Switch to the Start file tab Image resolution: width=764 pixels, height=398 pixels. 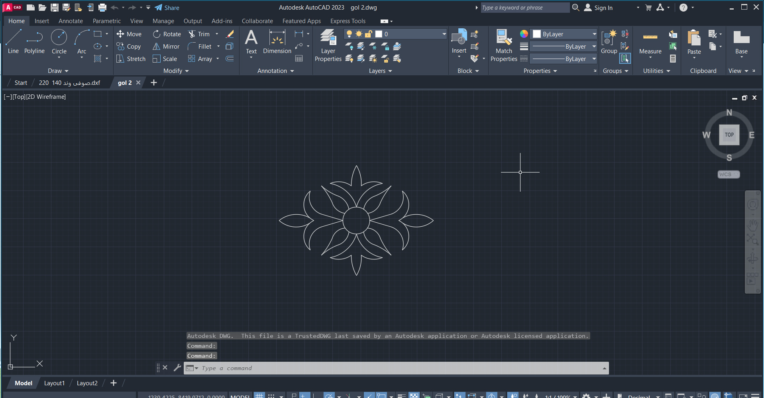[x=20, y=82]
